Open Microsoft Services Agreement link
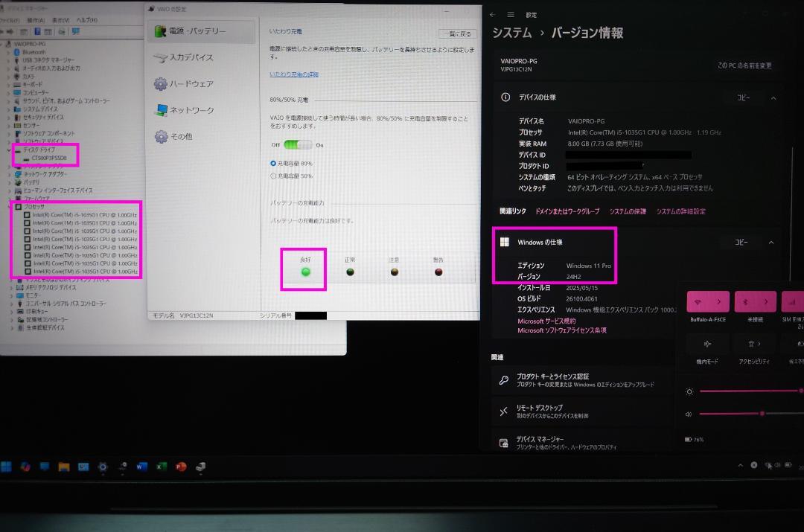Screen dimensions: 804x532 [546, 321]
